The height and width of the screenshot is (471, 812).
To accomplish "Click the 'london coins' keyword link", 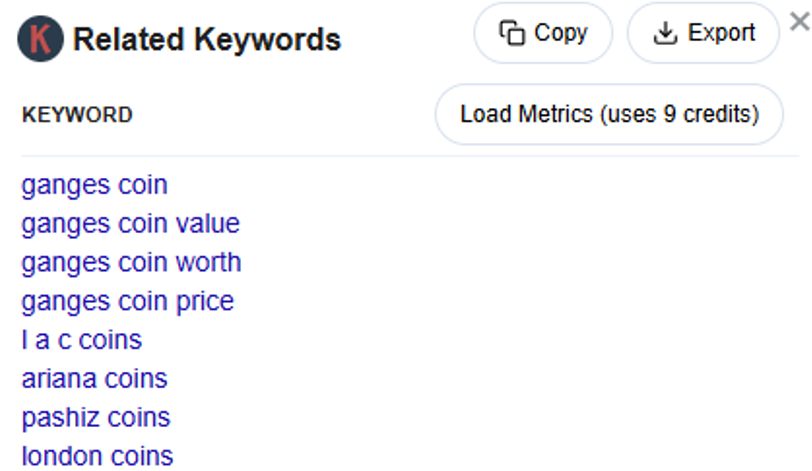I will [x=97, y=456].
